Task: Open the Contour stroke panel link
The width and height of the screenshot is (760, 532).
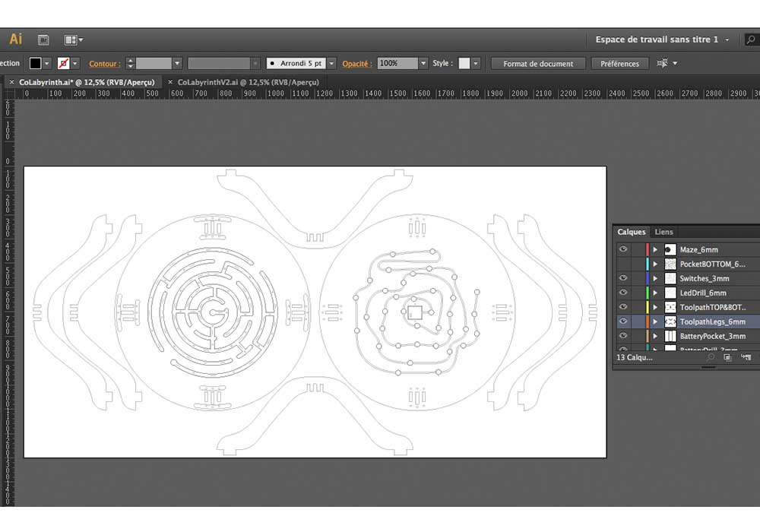Action: tap(103, 64)
